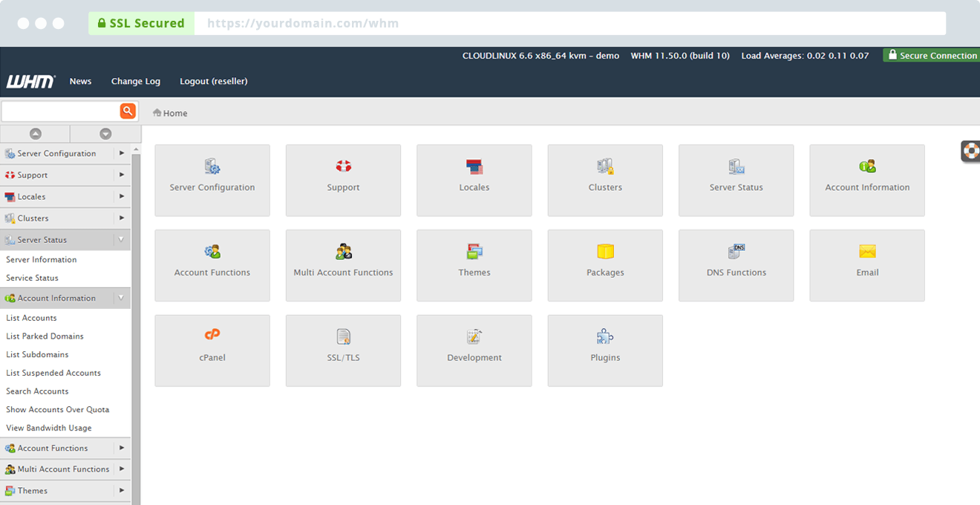Open Search Accounts link
980x505 pixels.
point(37,391)
